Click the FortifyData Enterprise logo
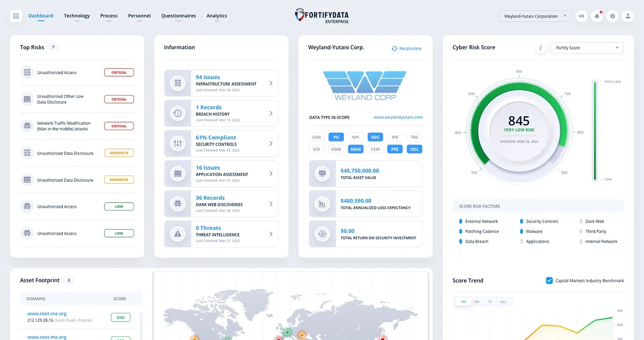 322,16
